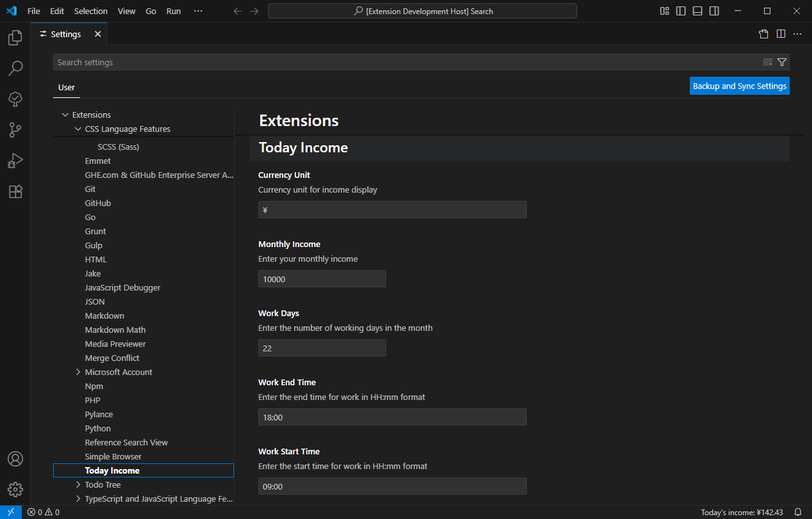Viewport: 812px width, 519px height.
Task: Click the Backup and Sync Settings button
Action: click(739, 86)
